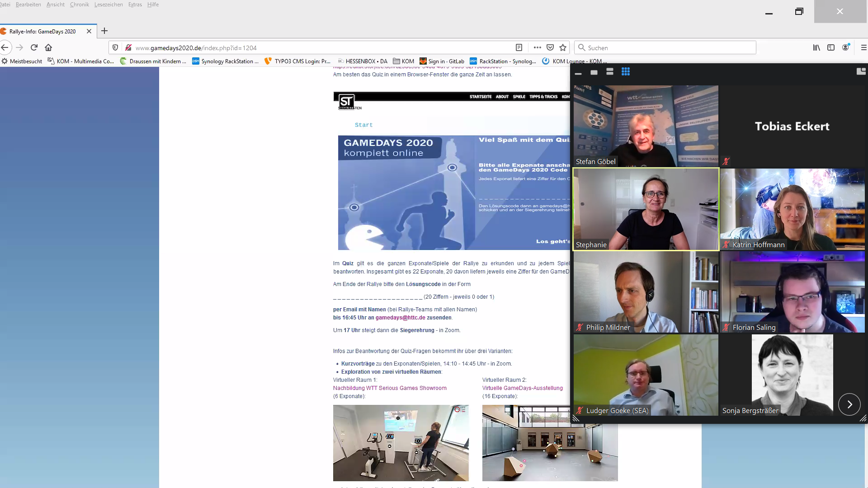Select Florian Saling video tile
868x488 pixels.
[x=793, y=292]
